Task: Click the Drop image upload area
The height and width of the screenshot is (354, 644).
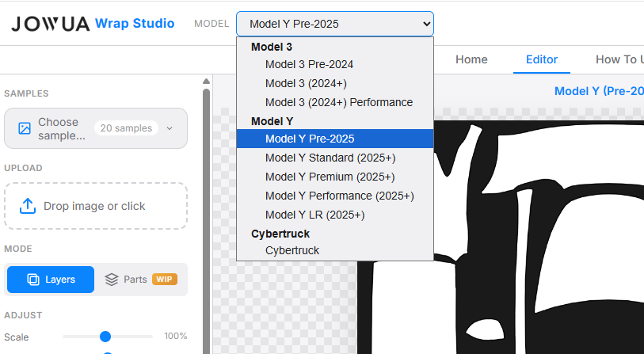Action: [x=95, y=206]
